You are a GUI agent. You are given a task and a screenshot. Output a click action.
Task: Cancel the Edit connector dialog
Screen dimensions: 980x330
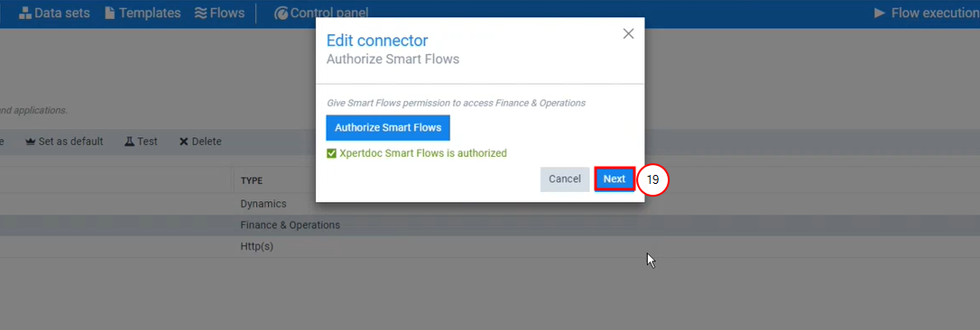click(x=564, y=179)
